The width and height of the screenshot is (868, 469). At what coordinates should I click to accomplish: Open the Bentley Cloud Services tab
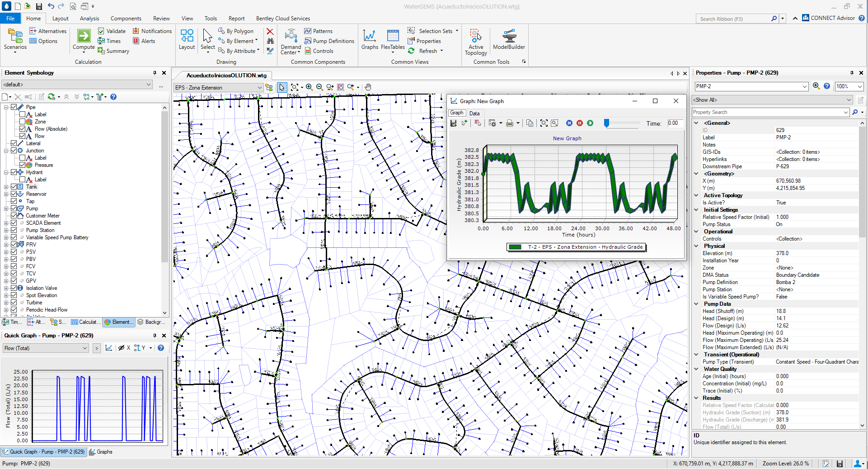(283, 19)
